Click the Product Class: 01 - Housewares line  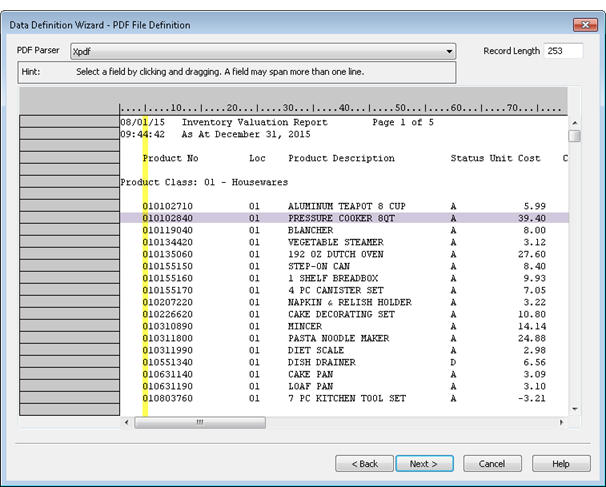coord(204,182)
